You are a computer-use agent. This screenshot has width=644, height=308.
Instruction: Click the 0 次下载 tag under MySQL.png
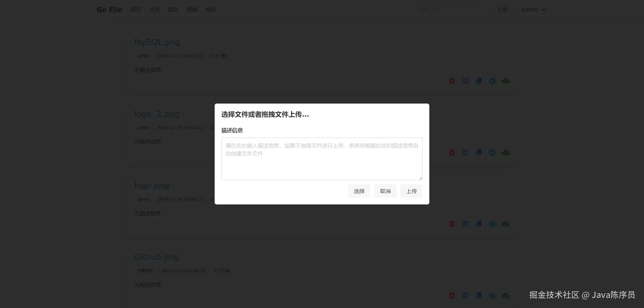(x=218, y=56)
